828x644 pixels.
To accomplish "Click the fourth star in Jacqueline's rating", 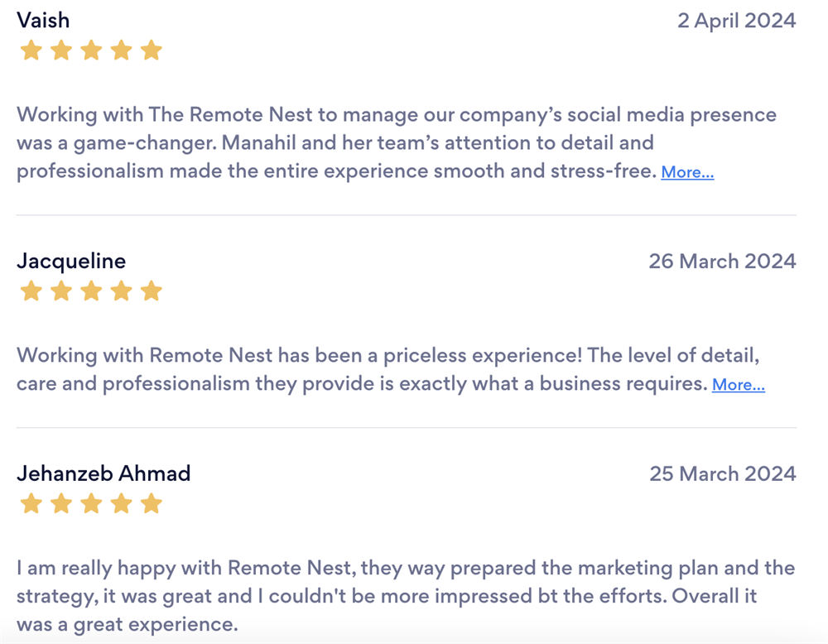I will click(121, 291).
